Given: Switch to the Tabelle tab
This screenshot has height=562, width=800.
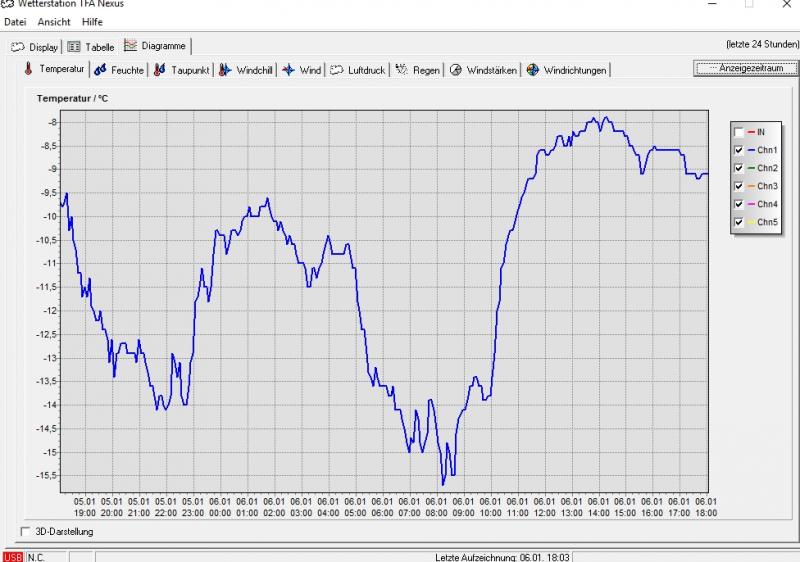Looking at the screenshot, I should point(92,46).
